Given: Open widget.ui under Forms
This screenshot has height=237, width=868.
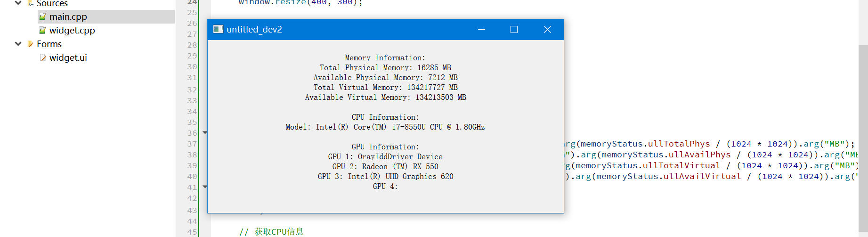Looking at the screenshot, I should [x=68, y=57].
